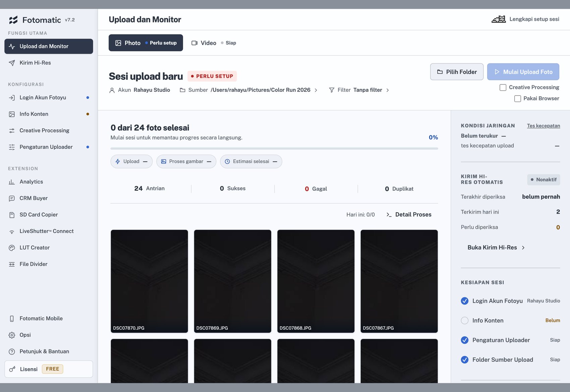The height and width of the screenshot is (392, 570).
Task: Switch to the Video tab
Action: click(214, 43)
